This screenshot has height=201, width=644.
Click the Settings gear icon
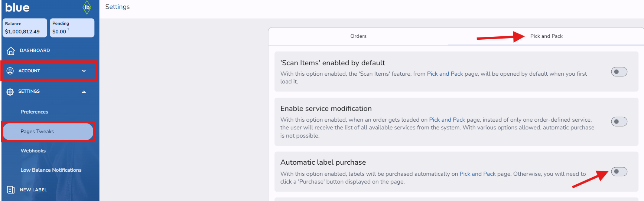10,92
